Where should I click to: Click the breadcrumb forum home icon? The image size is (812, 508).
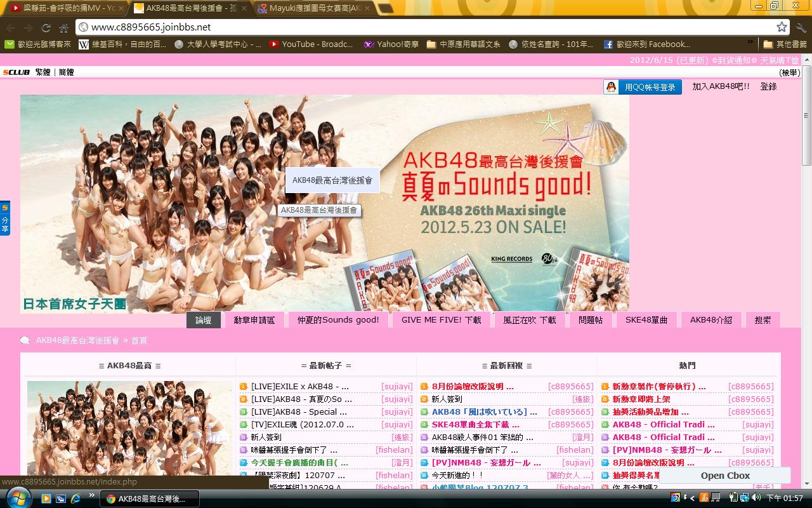(x=25, y=340)
